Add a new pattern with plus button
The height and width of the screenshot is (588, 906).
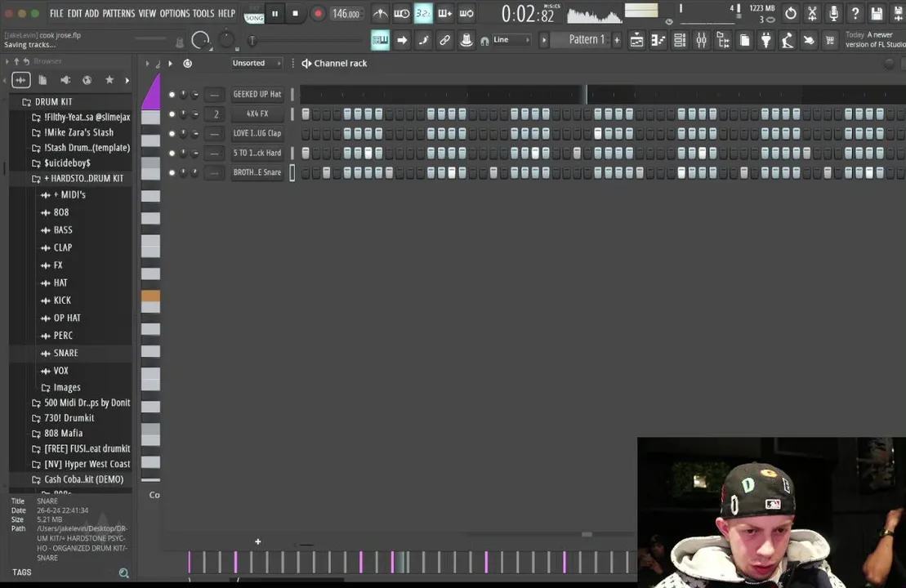[617, 40]
